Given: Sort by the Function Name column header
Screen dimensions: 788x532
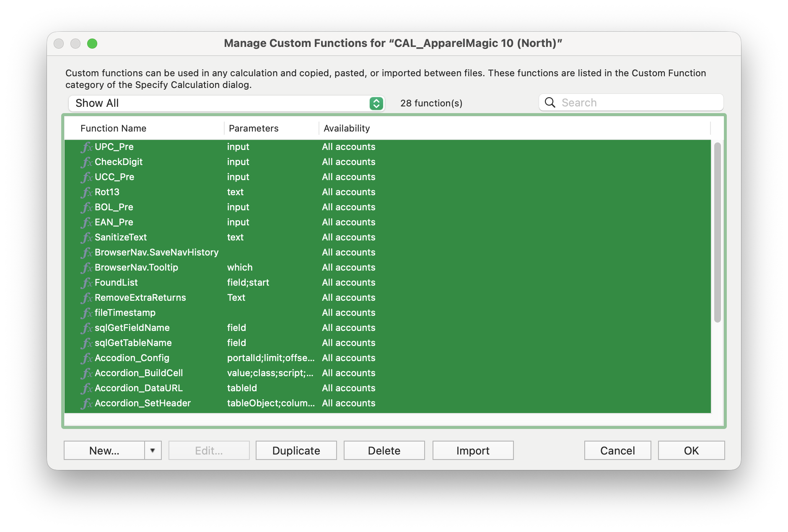Looking at the screenshot, I should click(113, 128).
